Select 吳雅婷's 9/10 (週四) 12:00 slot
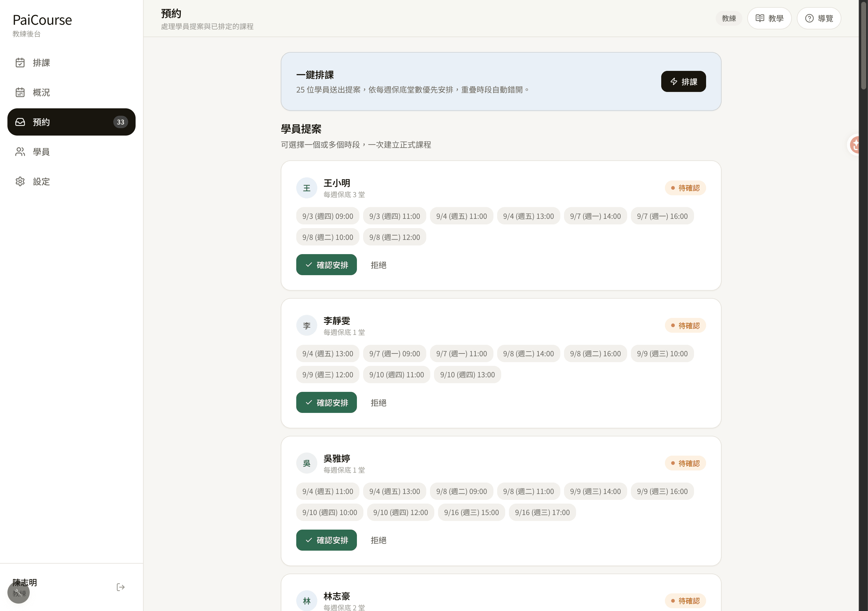The width and height of the screenshot is (868, 611). (401, 512)
